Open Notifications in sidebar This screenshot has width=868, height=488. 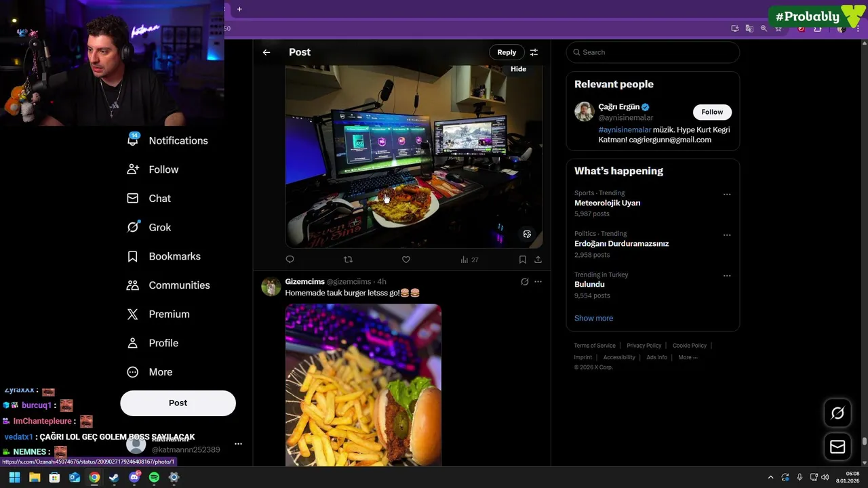(x=168, y=140)
